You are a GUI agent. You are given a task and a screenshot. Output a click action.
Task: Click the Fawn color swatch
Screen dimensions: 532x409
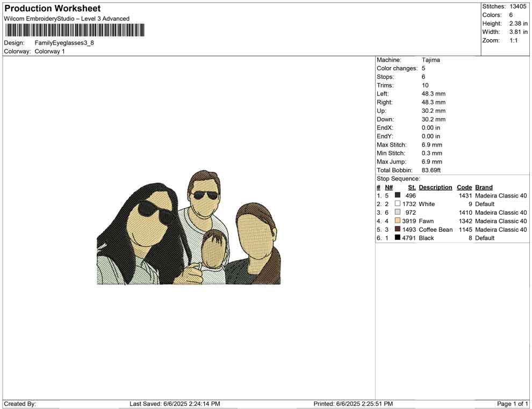coord(397,221)
